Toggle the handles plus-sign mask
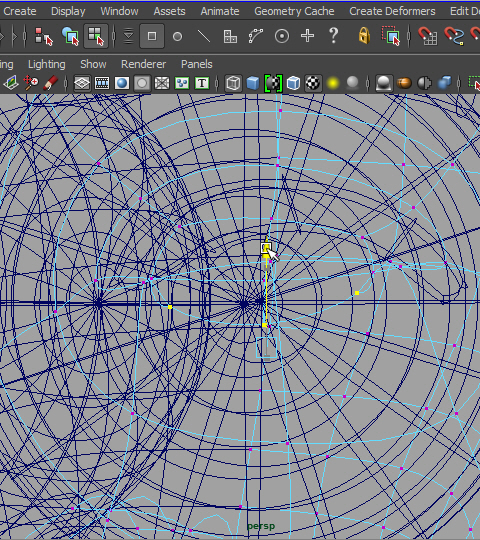 pyautogui.click(x=307, y=36)
